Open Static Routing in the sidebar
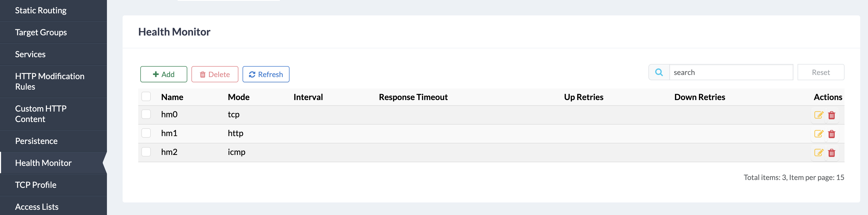This screenshot has width=868, height=215. point(41,10)
